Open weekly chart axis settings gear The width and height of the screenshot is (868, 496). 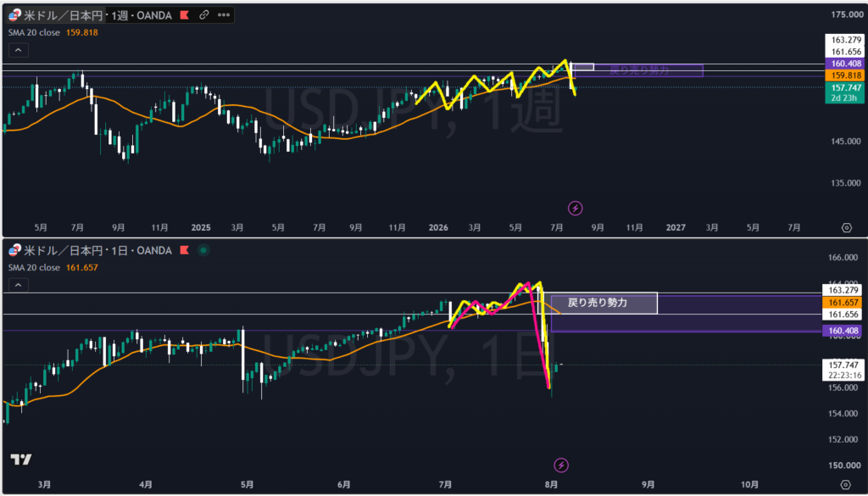click(x=846, y=227)
